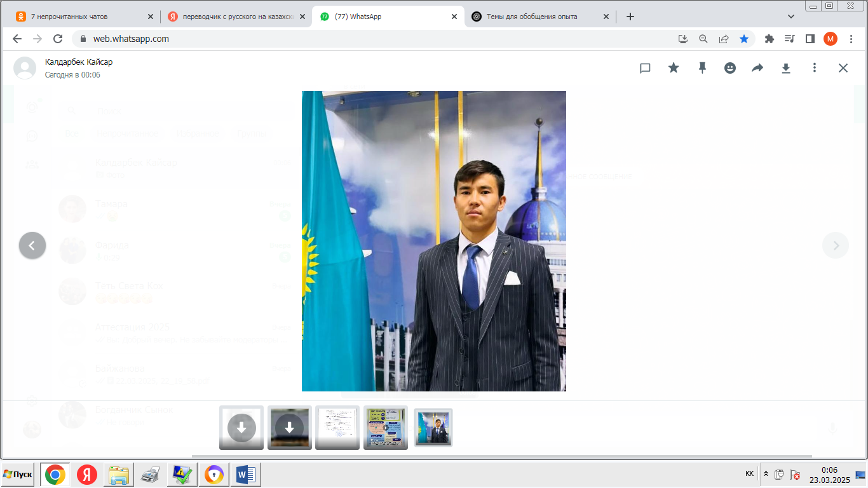Open checkmark monitor app in taskbar
The image size is (868, 488).
[x=182, y=475]
